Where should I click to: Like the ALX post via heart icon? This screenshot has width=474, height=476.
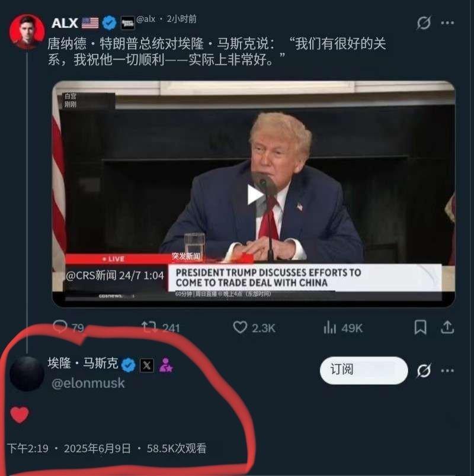(240, 327)
